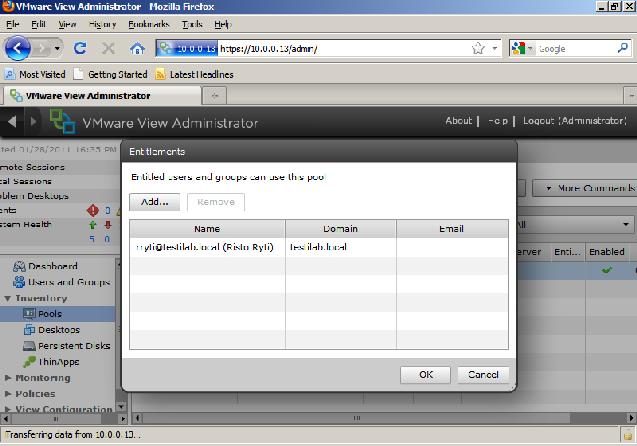Click the VMware View navigate forward arrow

(x=33, y=121)
